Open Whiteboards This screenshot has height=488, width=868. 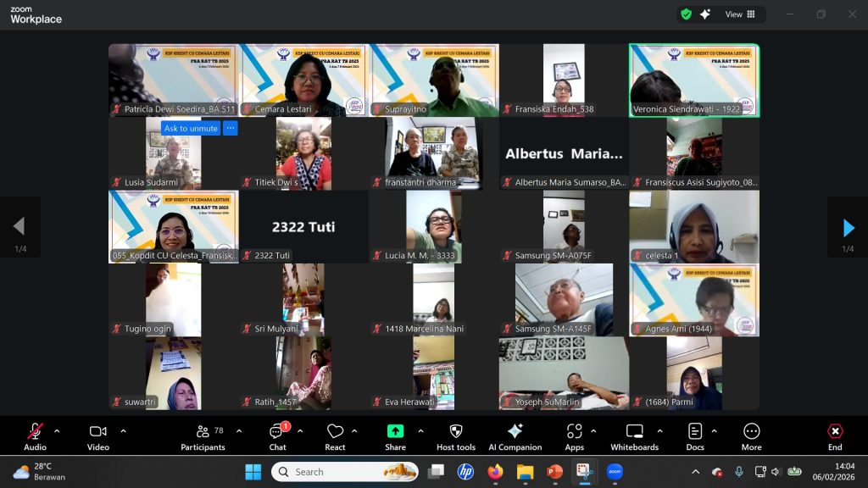634,436
